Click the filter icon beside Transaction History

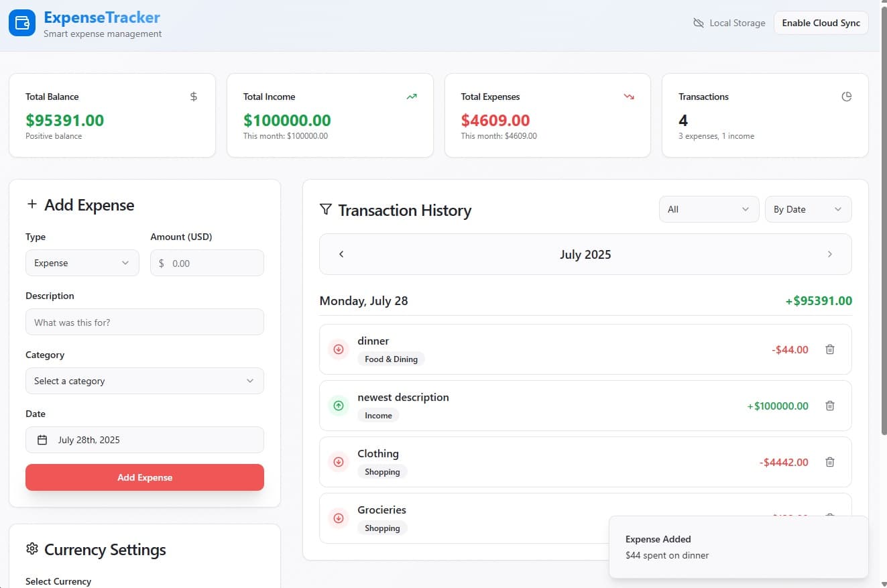coord(326,209)
